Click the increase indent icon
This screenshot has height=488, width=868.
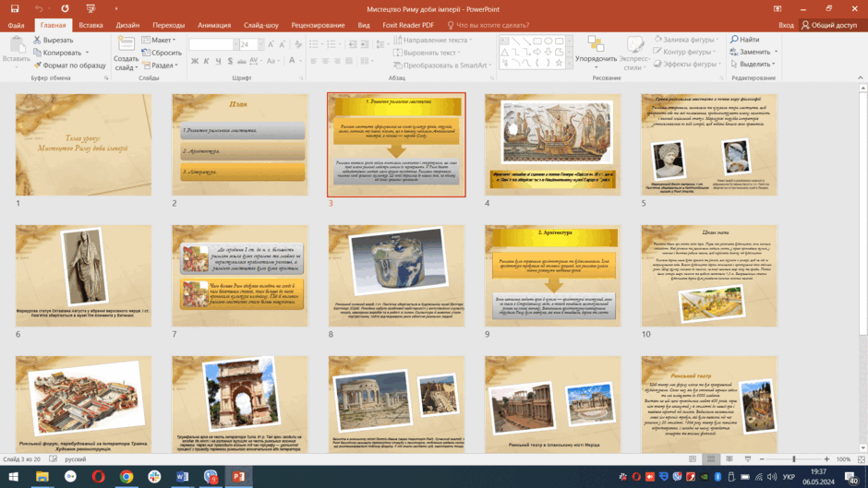click(364, 44)
